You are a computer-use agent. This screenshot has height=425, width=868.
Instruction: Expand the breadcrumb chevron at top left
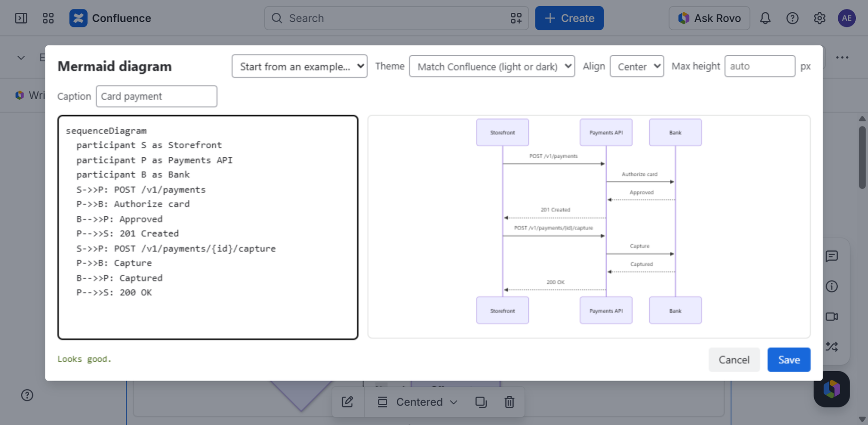(21, 58)
